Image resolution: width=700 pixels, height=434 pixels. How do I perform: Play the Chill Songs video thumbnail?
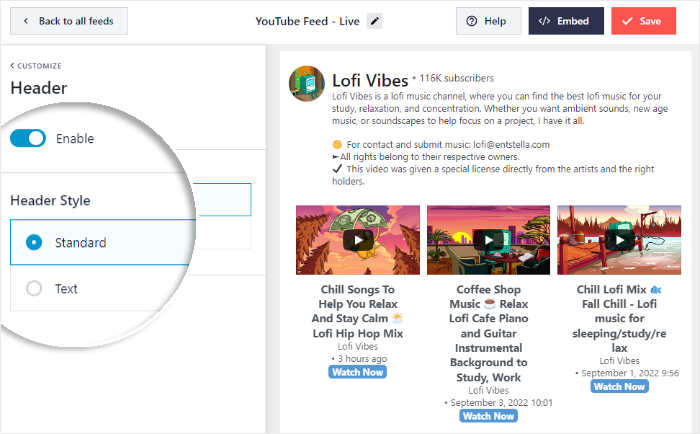pyautogui.click(x=357, y=240)
